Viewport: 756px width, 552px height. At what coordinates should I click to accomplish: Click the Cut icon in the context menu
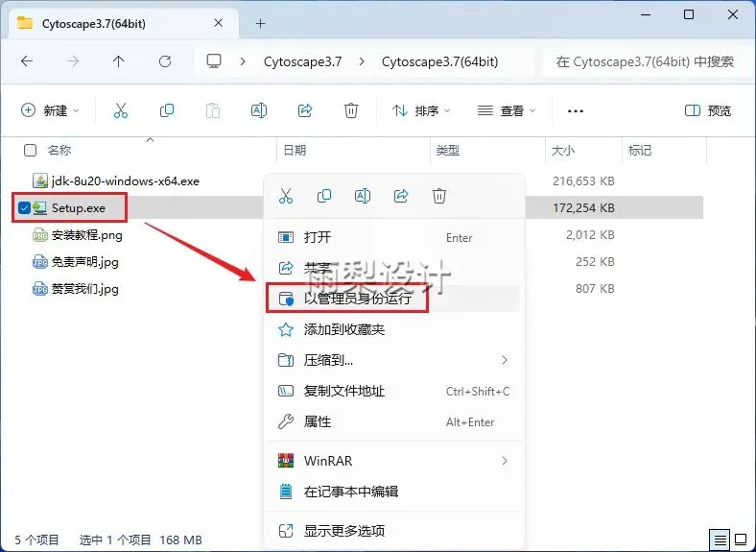pos(286,196)
